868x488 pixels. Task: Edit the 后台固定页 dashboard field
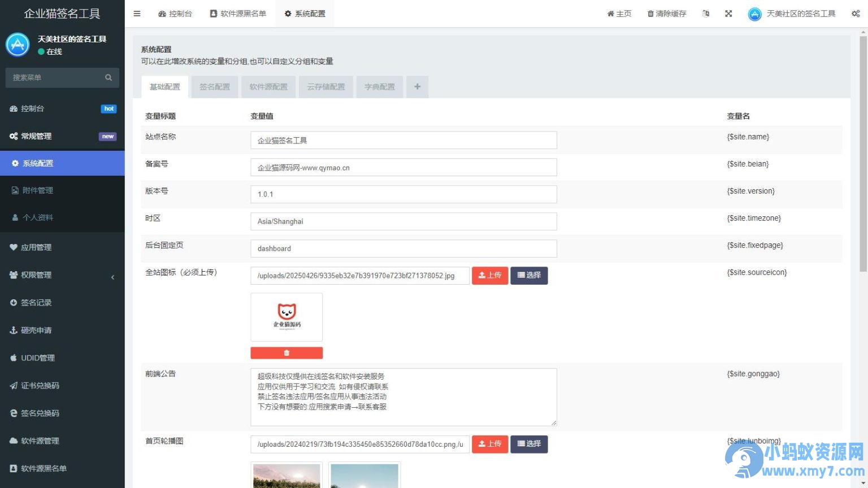(x=403, y=249)
